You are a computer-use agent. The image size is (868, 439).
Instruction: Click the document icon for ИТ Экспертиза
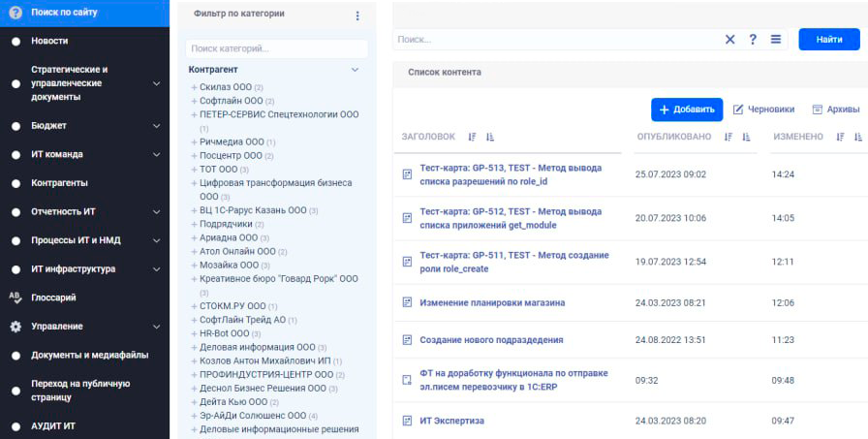(407, 421)
